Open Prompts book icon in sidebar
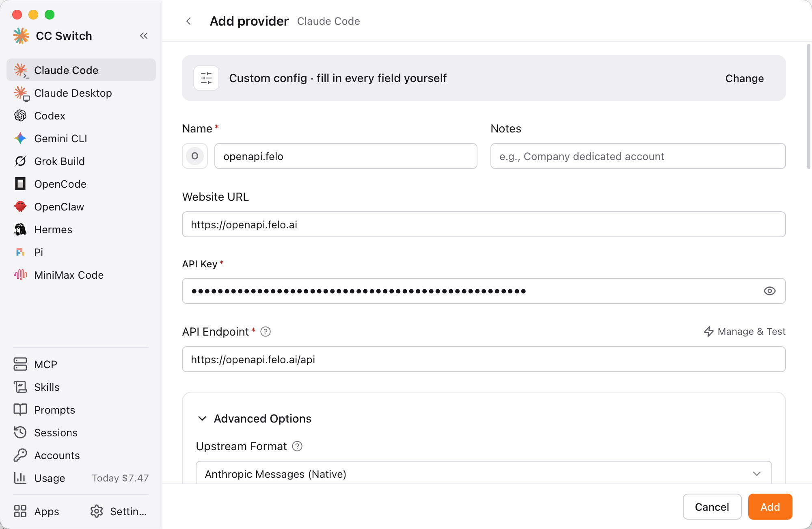Viewport: 812px width, 529px height. 20,410
